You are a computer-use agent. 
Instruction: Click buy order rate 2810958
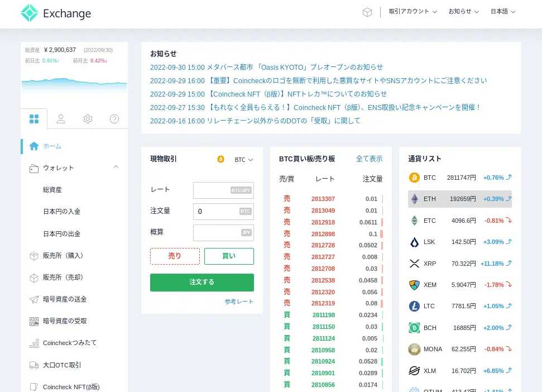(323, 350)
